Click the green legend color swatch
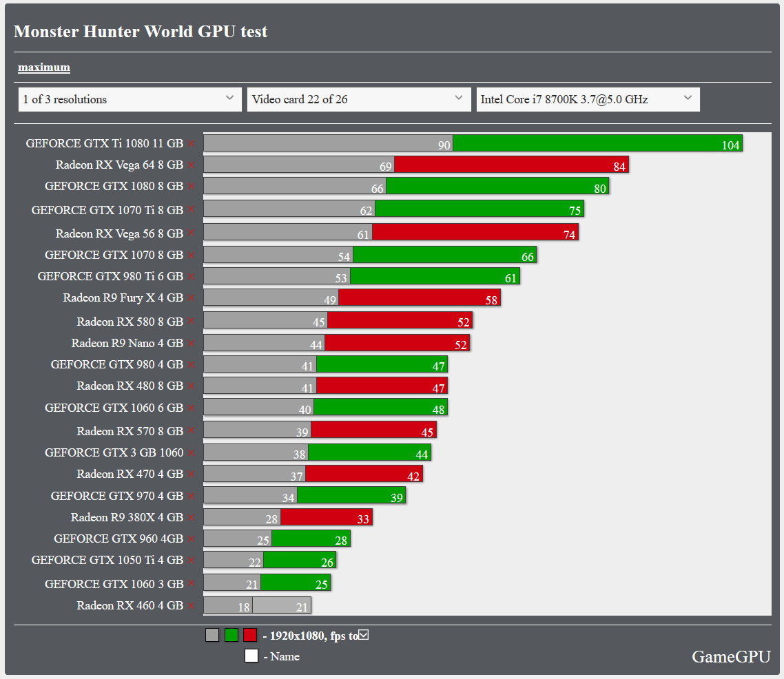 [231, 635]
